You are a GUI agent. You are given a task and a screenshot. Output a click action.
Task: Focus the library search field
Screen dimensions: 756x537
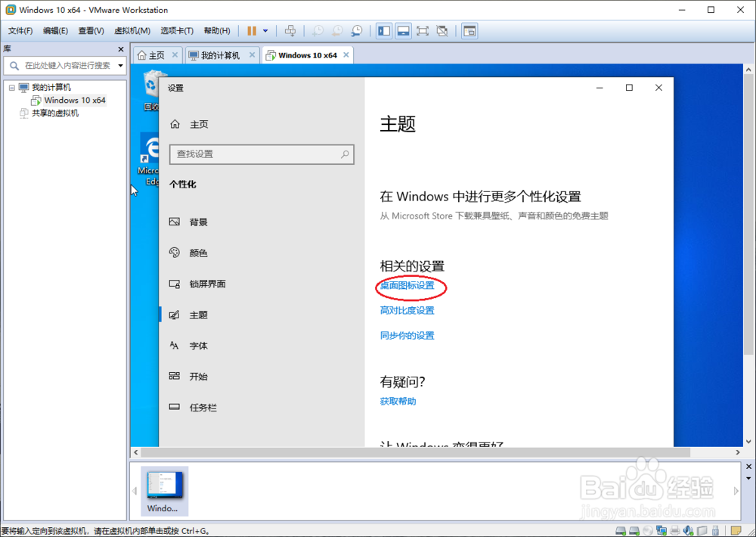tap(66, 66)
